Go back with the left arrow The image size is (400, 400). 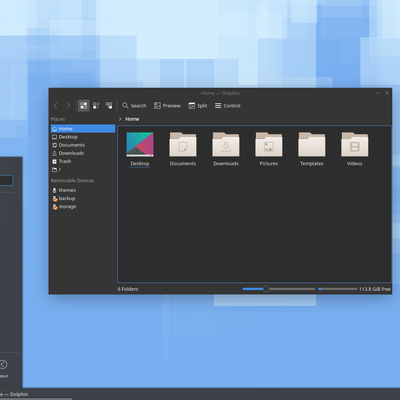(x=56, y=106)
